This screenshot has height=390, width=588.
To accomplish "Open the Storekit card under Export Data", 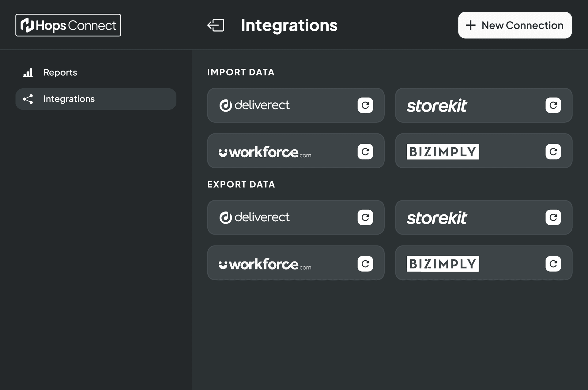I will (484, 217).
